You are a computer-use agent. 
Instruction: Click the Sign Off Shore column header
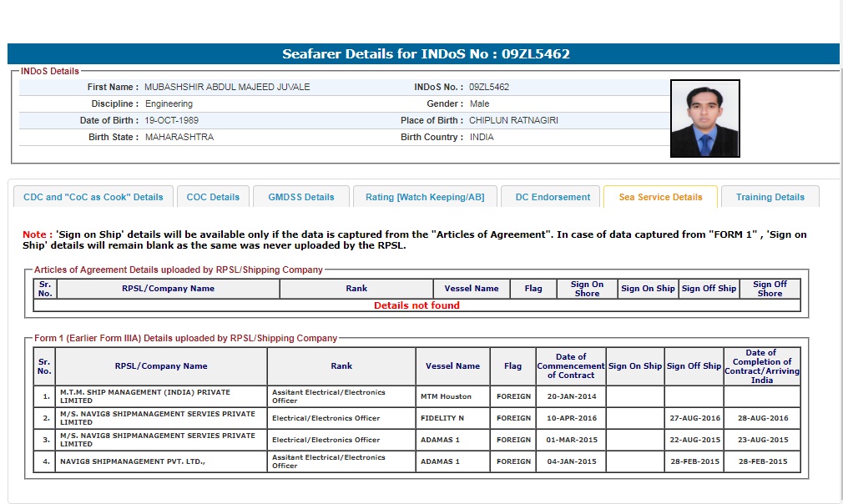770,289
